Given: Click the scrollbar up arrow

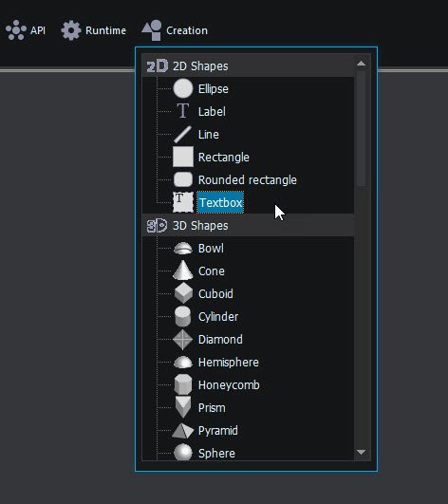Looking at the screenshot, I should coord(361,64).
